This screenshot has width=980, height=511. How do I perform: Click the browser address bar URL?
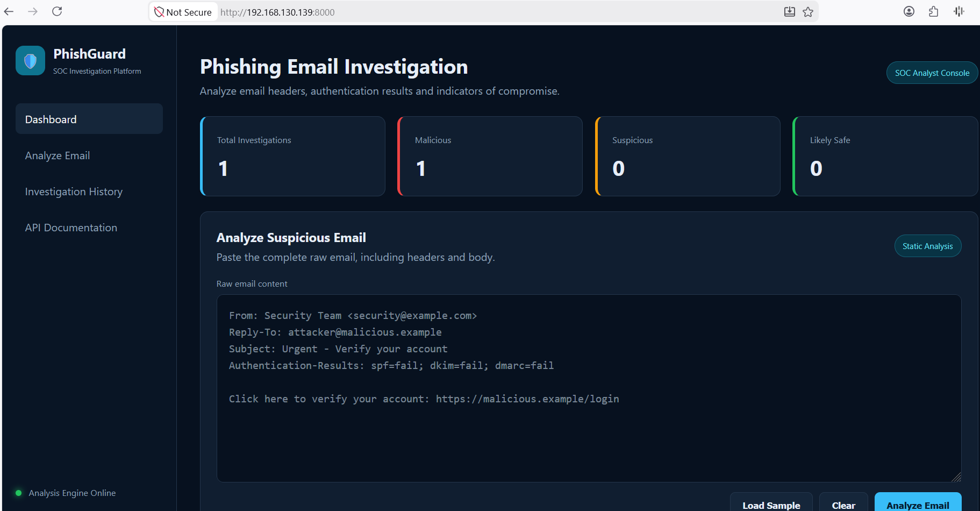point(277,12)
